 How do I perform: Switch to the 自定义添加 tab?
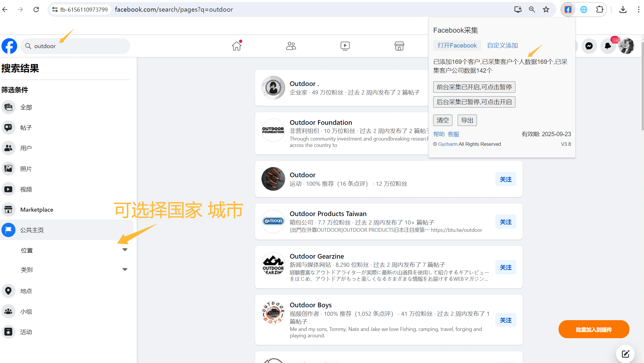[x=502, y=45]
